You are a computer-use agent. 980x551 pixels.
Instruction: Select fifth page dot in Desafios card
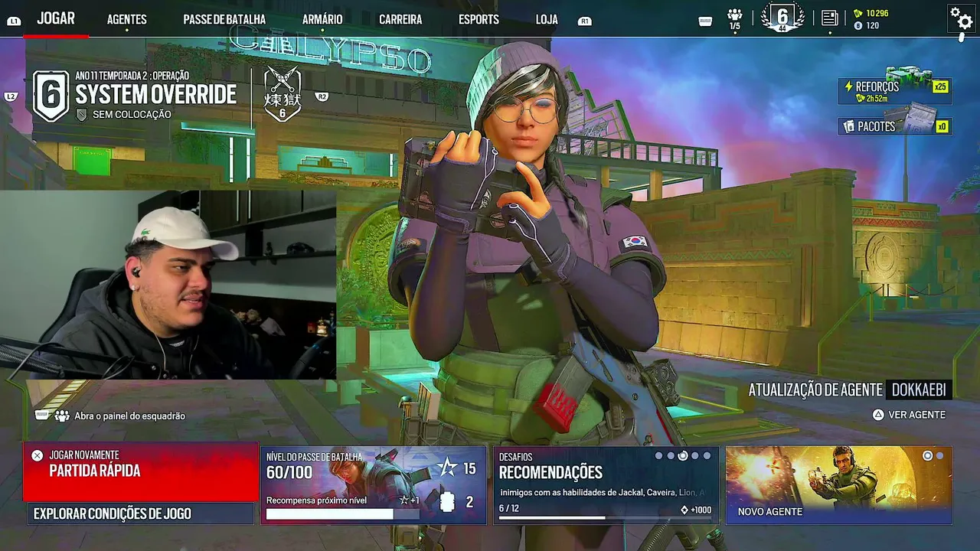(707, 456)
